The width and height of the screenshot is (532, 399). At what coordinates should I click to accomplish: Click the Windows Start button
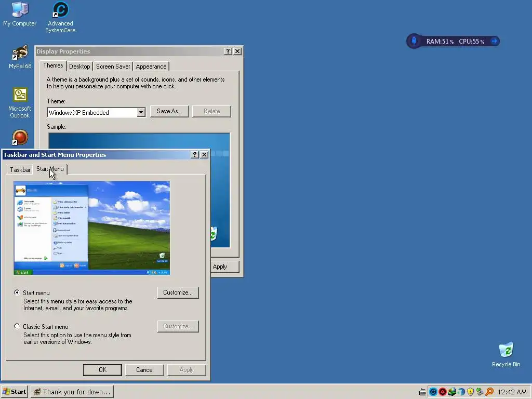15,392
